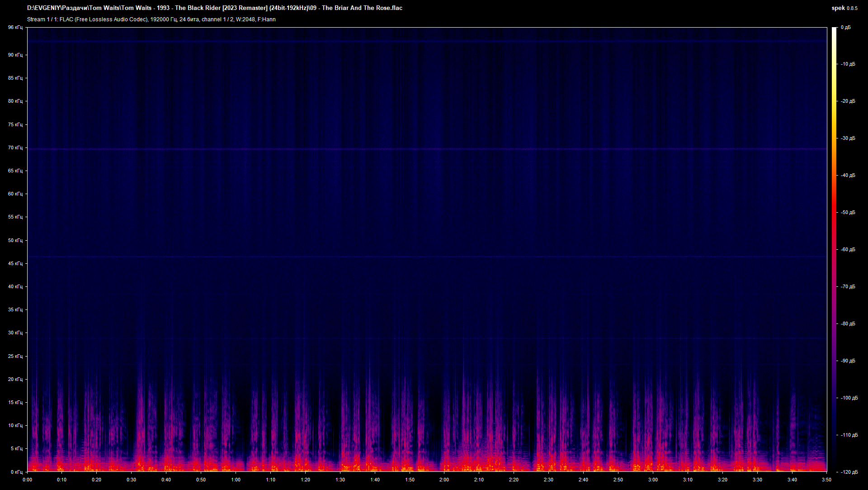Click the 75 кГц frequency label
This screenshot has height=490, width=868.
tap(15, 125)
